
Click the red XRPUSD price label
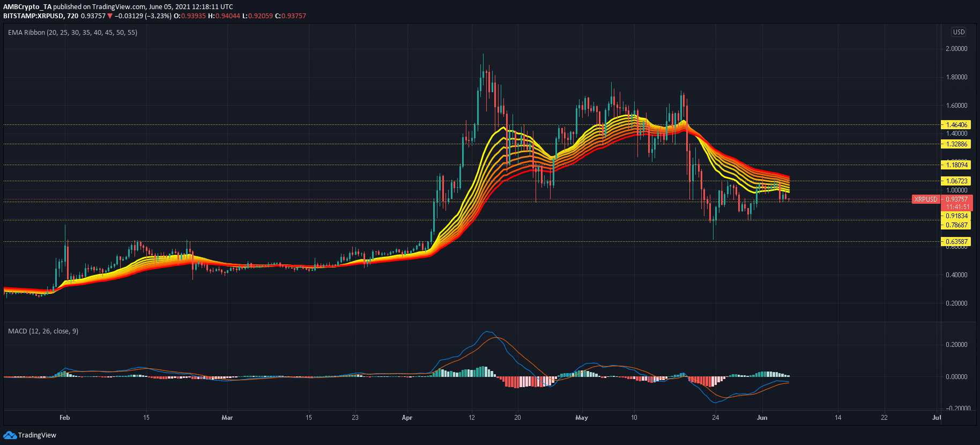click(x=926, y=199)
